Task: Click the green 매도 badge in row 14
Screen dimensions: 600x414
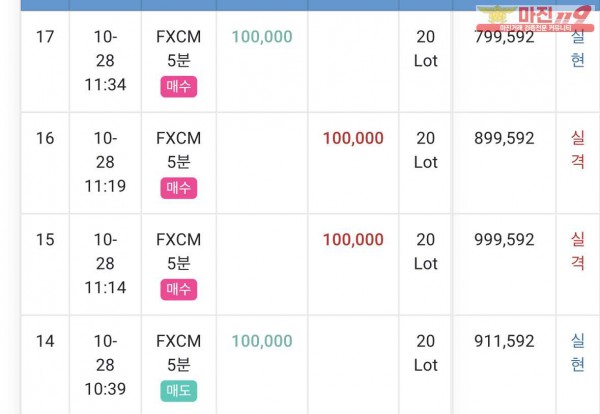Action: [x=179, y=391]
